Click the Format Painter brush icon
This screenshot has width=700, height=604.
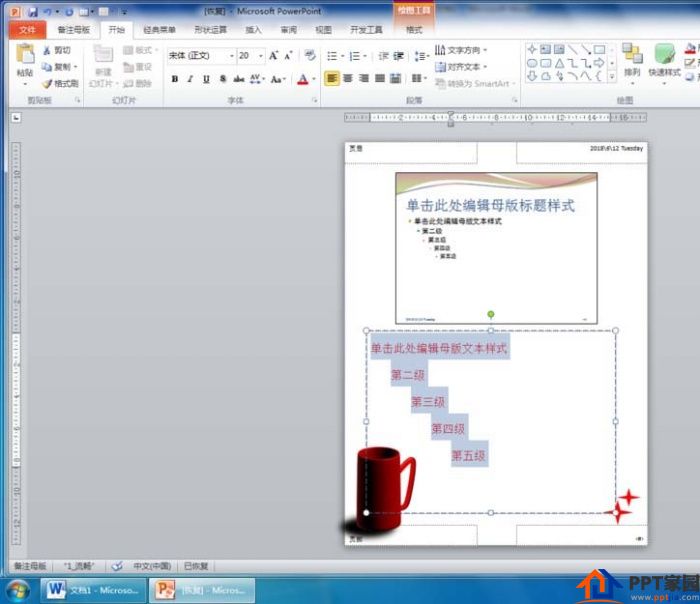click(x=47, y=83)
